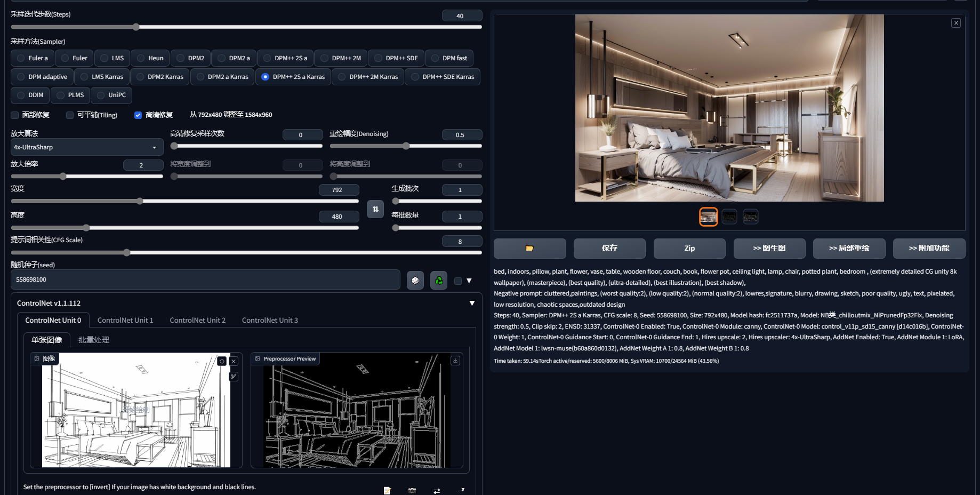Switch to ControlNet Unit 1 tab
The height and width of the screenshot is (495, 980).
(125, 320)
